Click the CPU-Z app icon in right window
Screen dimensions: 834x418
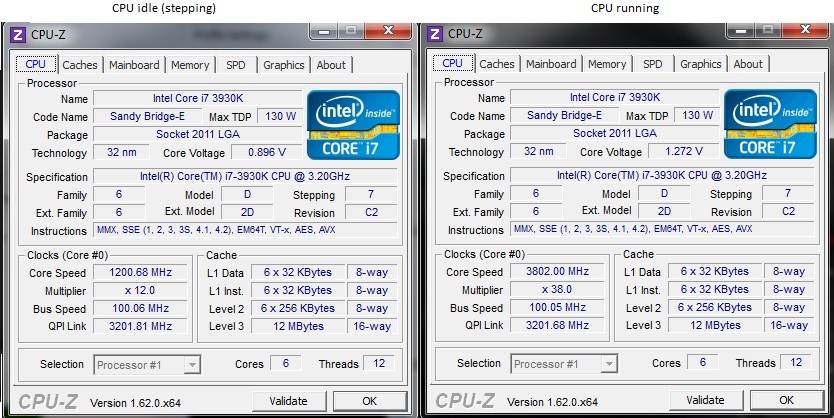(x=435, y=34)
